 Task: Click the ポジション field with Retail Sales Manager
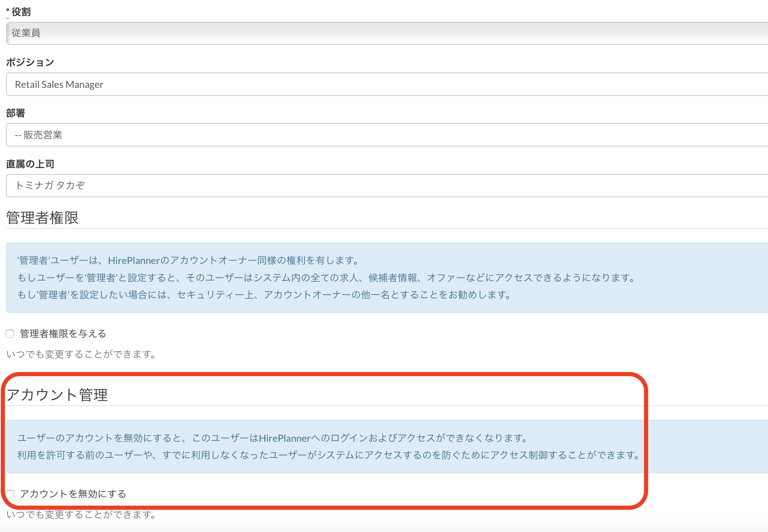(x=385, y=84)
